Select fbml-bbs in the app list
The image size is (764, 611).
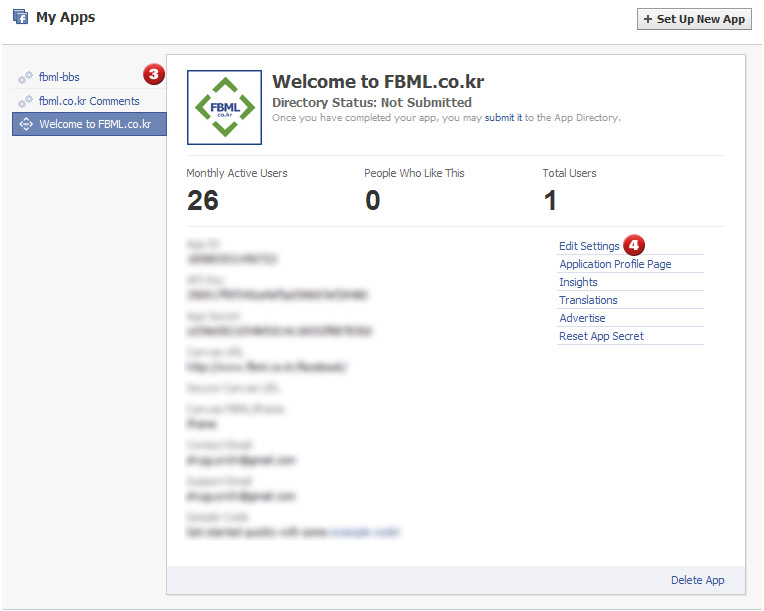tap(59, 77)
